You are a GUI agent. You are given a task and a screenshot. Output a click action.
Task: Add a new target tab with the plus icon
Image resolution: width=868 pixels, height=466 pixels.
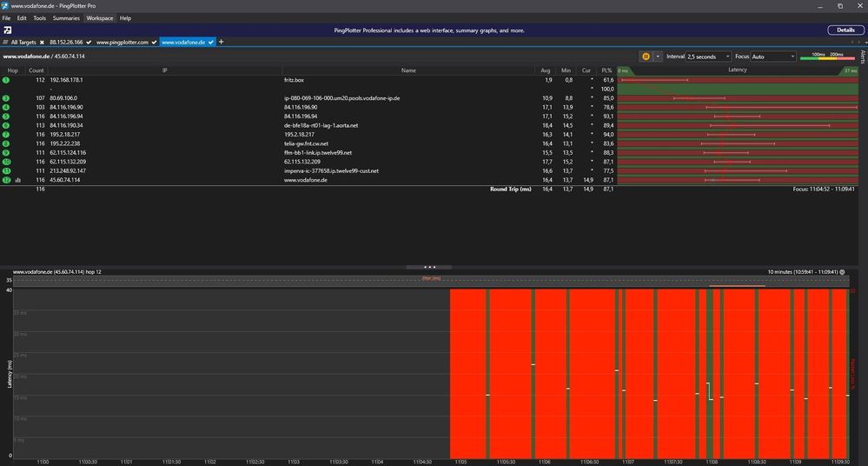pos(221,42)
